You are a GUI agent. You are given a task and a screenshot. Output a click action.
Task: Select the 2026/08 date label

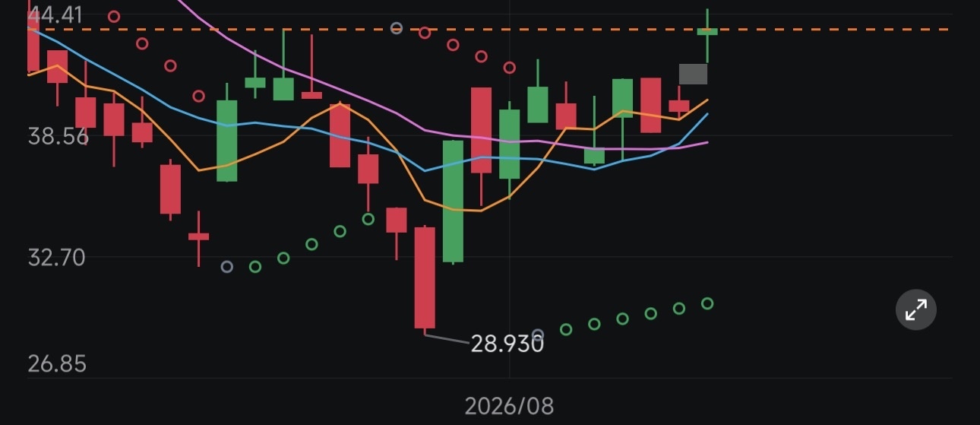pyautogui.click(x=510, y=405)
